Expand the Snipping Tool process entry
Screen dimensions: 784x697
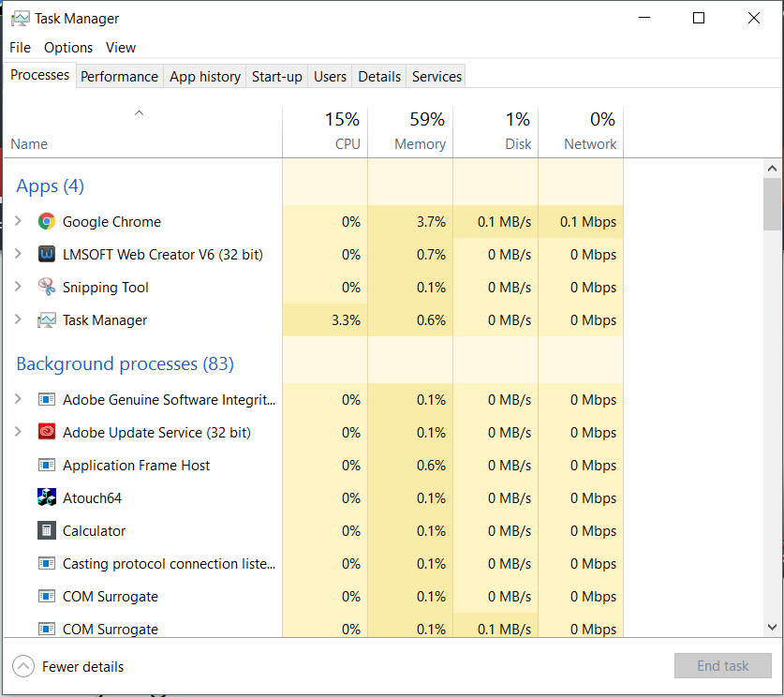[18, 287]
